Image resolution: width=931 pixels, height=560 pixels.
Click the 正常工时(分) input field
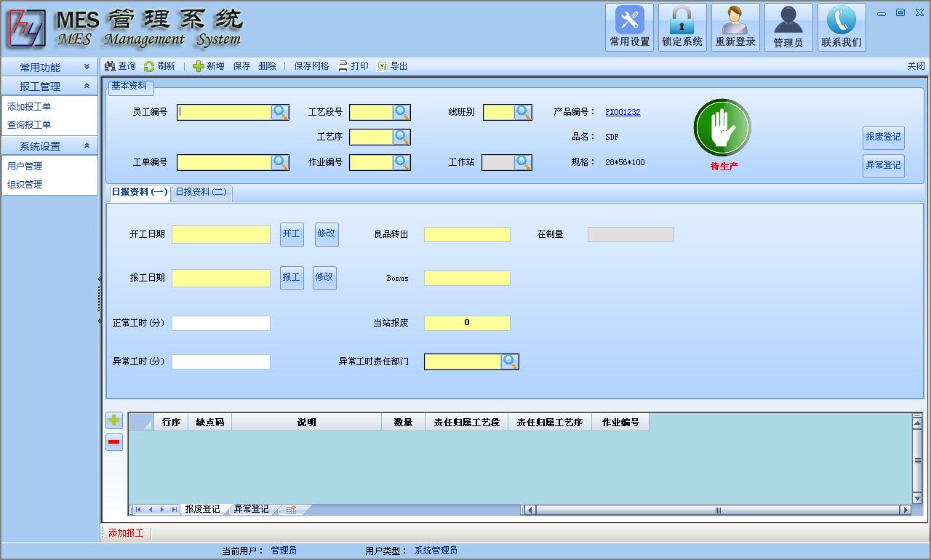(x=221, y=324)
